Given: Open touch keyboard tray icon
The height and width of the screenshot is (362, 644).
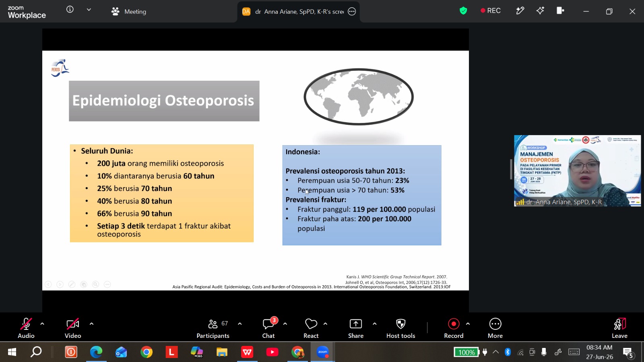Looking at the screenshot, I should 574,352.
